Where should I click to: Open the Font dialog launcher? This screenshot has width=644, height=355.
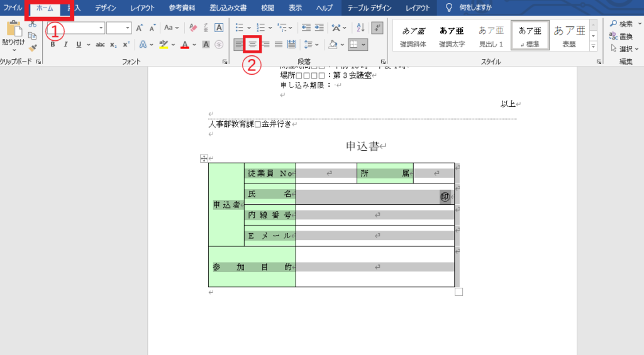click(225, 62)
